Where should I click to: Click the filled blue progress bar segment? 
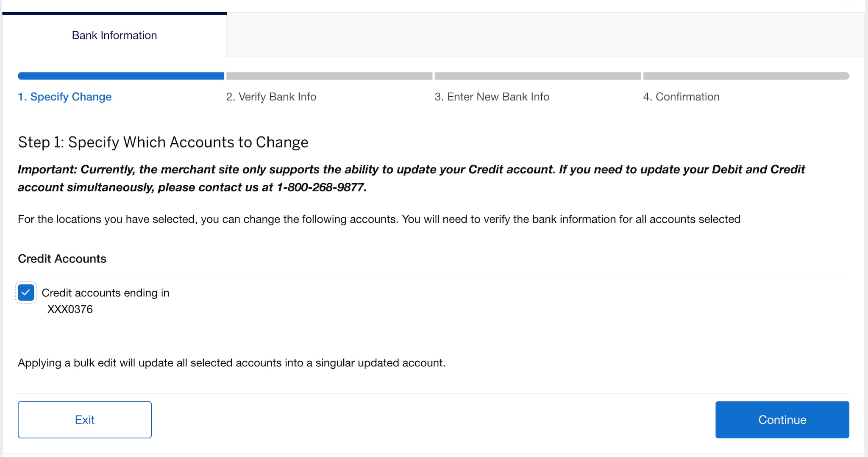click(121, 76)
